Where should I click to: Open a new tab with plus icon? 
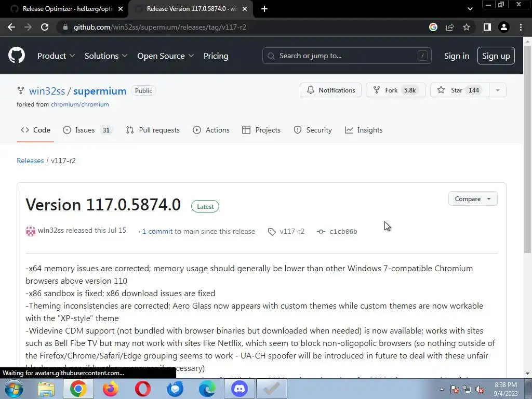[264, 9]
